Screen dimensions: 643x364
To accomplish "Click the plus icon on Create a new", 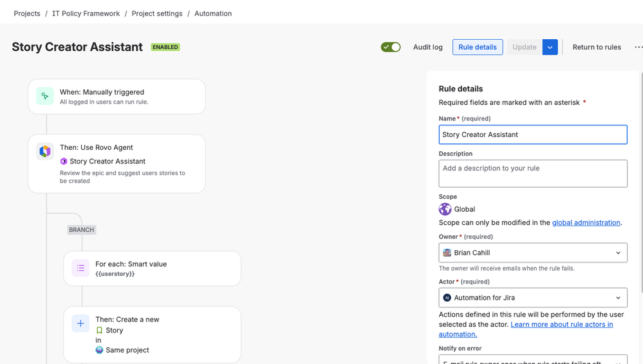I will coord(80,323).
